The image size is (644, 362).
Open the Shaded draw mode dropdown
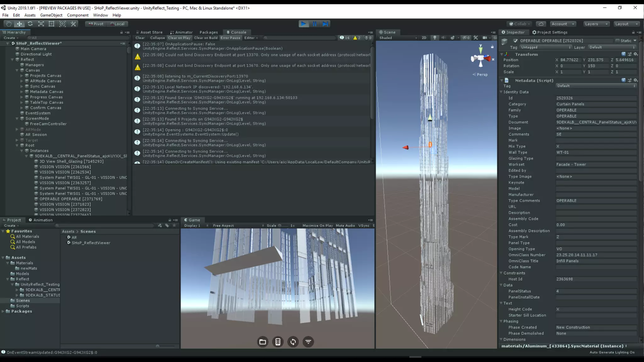coord(398,38)
